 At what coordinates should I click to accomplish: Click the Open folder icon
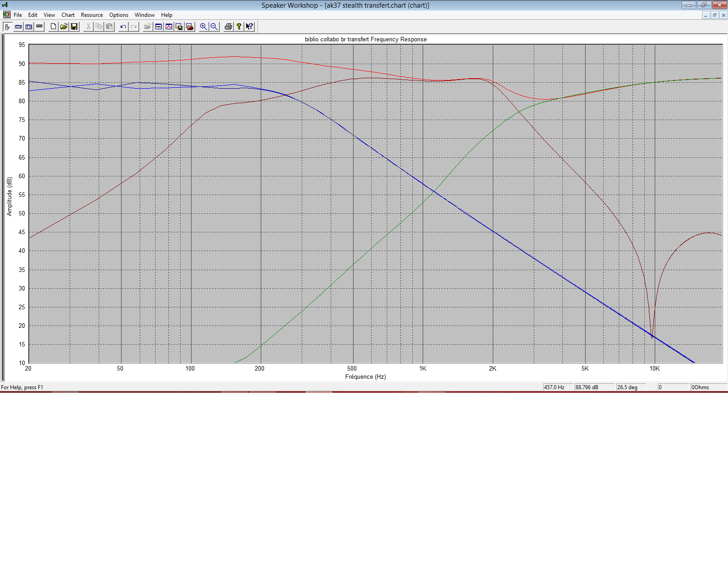click(64, 27)
